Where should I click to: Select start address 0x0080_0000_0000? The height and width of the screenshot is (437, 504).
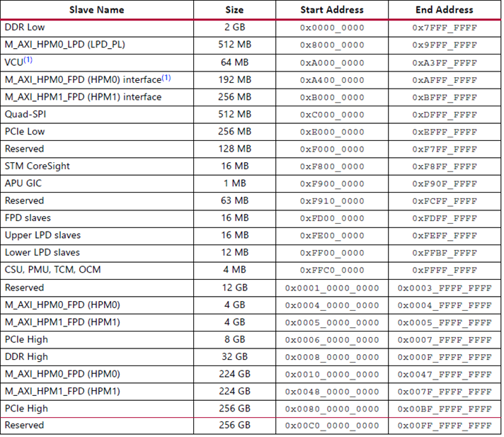[x=332, y=409]
